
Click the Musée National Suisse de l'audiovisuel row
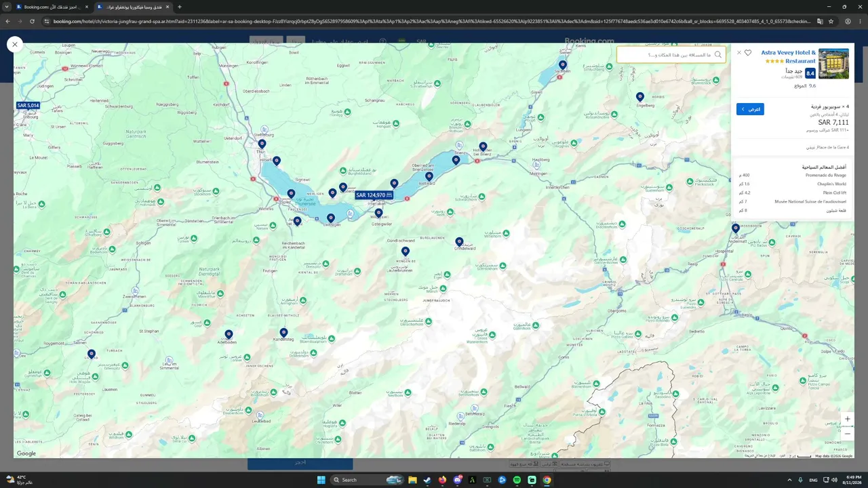(x=792, y=202)
